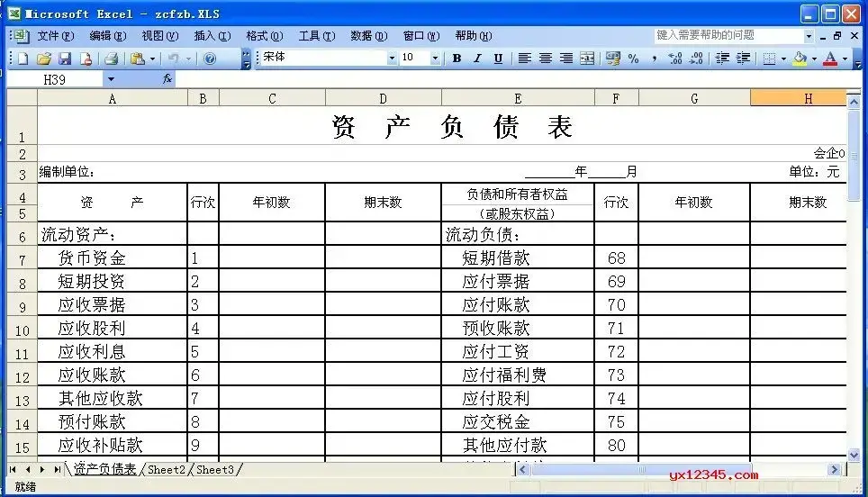Viewport: 868px width, 497px height.
Task: Select row 7 header
Action: tap(23, 258)
